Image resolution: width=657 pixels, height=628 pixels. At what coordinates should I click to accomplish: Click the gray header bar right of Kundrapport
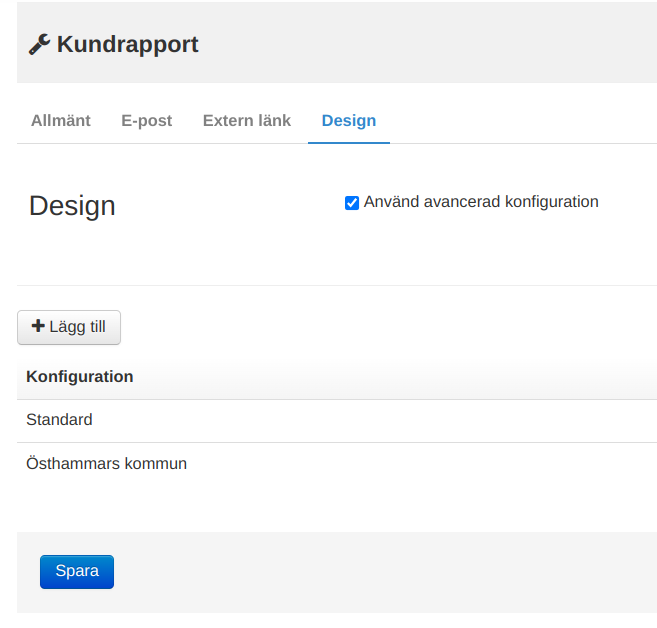pyautogui.click(x=430, y=45)
